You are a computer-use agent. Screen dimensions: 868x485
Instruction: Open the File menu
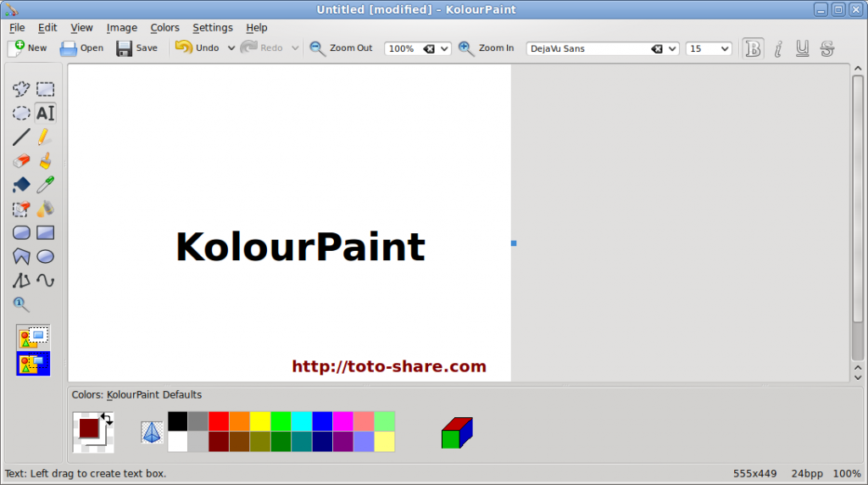17,28
